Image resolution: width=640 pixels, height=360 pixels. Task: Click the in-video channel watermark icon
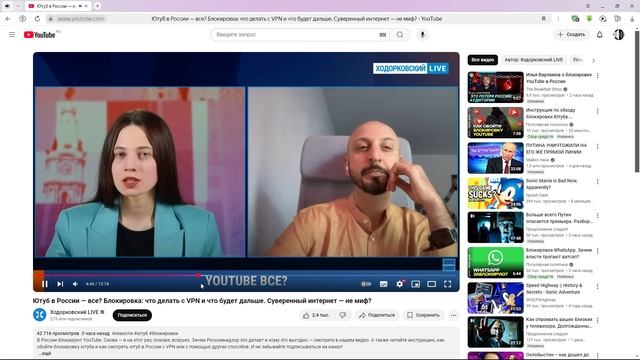point(449,264)
